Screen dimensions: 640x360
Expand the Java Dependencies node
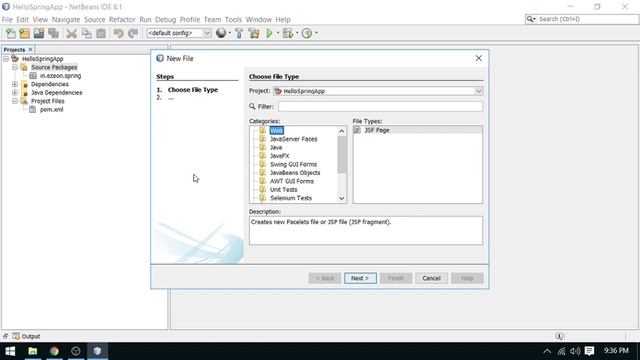[x=15, y=93]
